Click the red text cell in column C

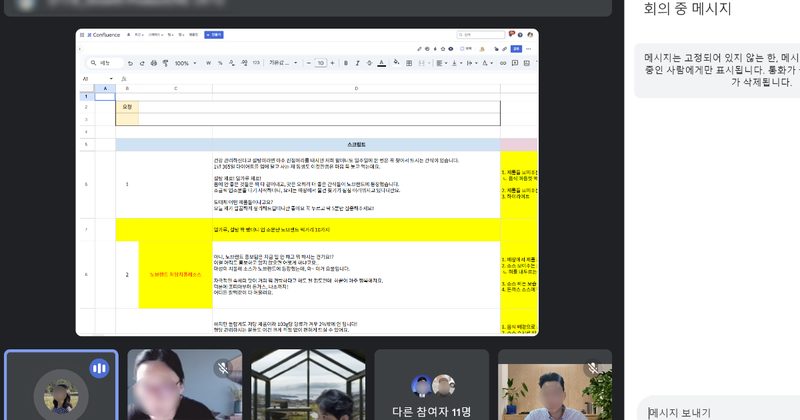[175, 275]
